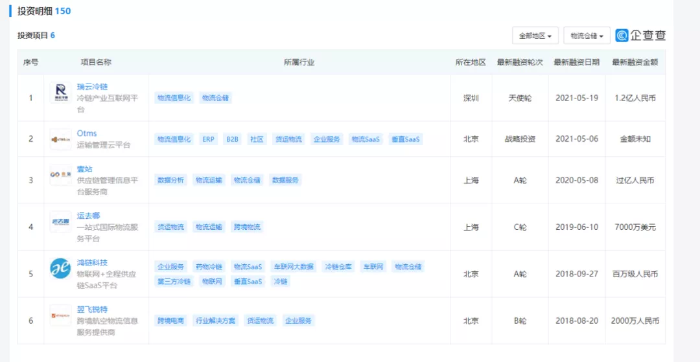
Task: Click the 翌飞锐特 company logo
Action: (60, 315)
